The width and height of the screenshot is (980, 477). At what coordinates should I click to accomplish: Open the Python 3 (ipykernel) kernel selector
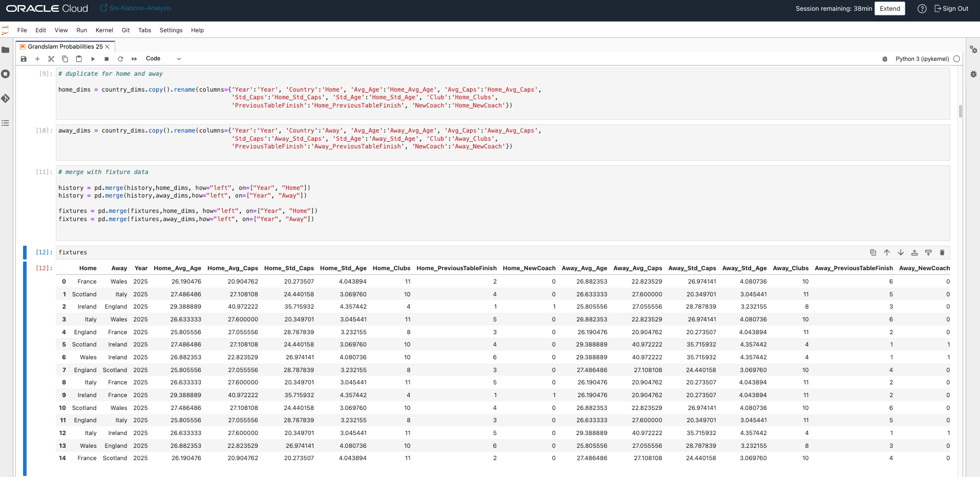click(922, 59)
